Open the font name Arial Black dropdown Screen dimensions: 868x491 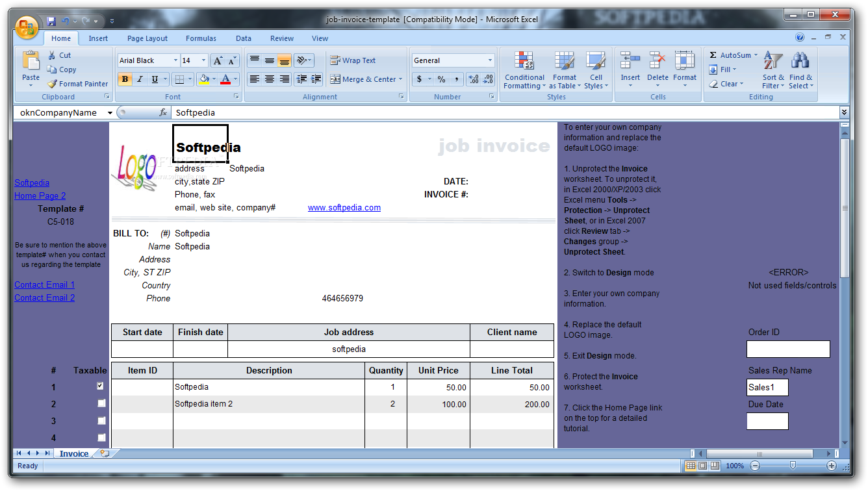click(175, 60)
